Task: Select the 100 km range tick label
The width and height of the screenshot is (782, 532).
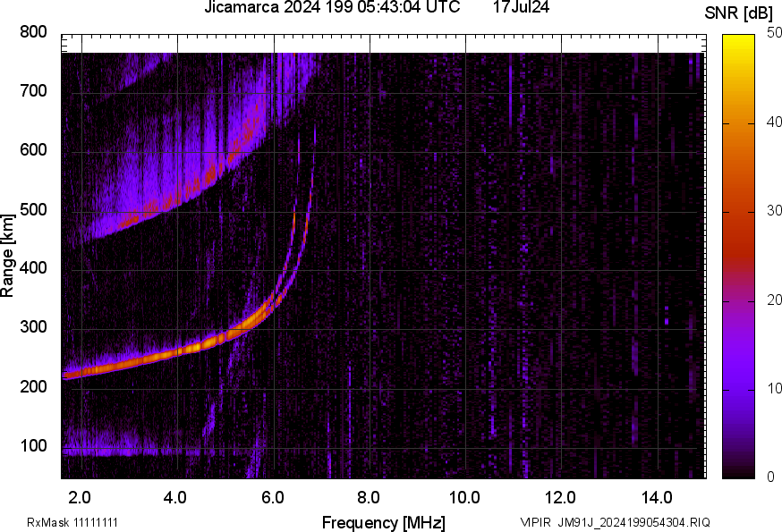Action: (32, 445)
